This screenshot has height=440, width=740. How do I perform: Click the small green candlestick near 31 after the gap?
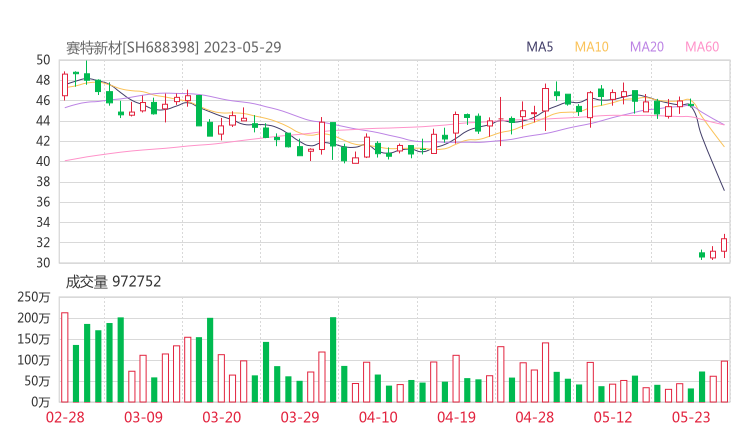(702, 255)
